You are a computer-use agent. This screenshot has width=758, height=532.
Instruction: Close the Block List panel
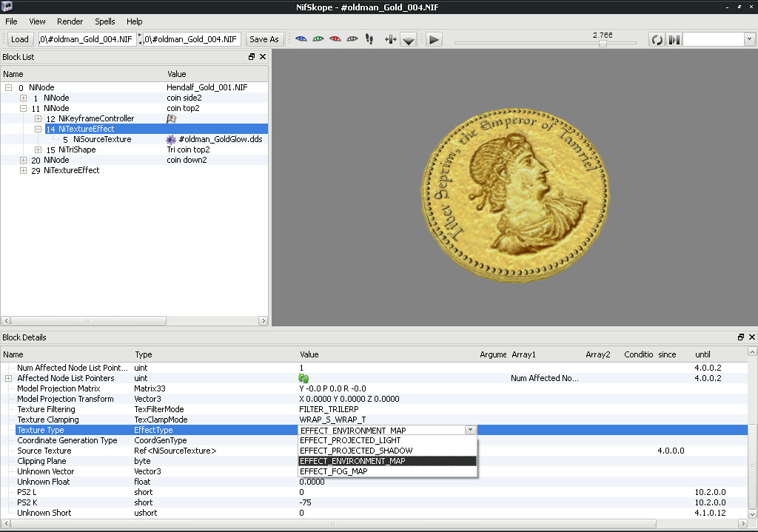[263, 56]
